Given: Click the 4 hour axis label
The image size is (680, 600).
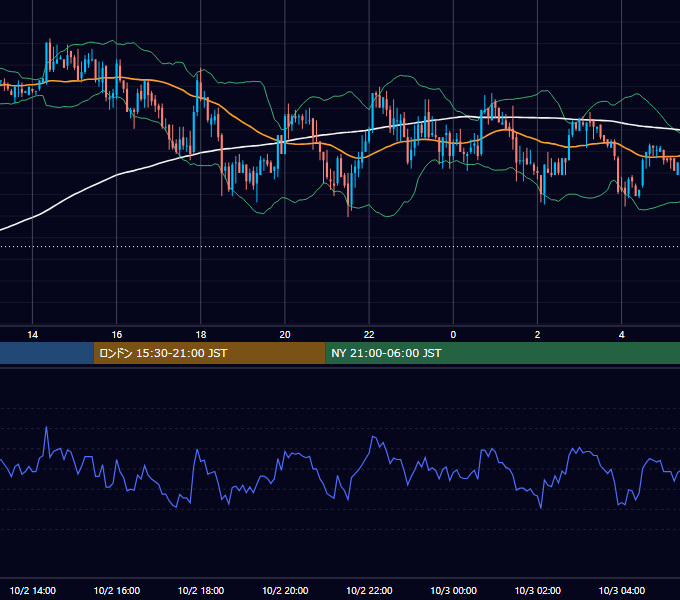Looking at the screenshot, I should [x=621, y=335].
